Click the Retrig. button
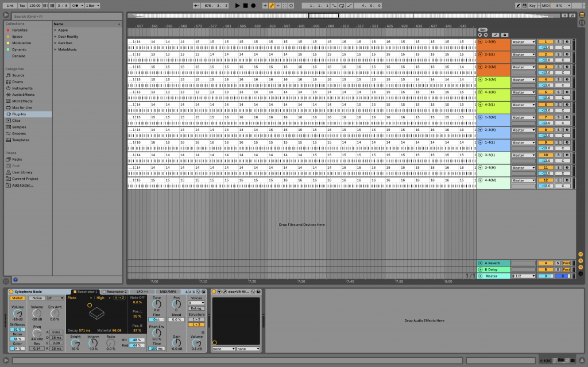Viewport: 588px width, 367px height. (196, 308)
